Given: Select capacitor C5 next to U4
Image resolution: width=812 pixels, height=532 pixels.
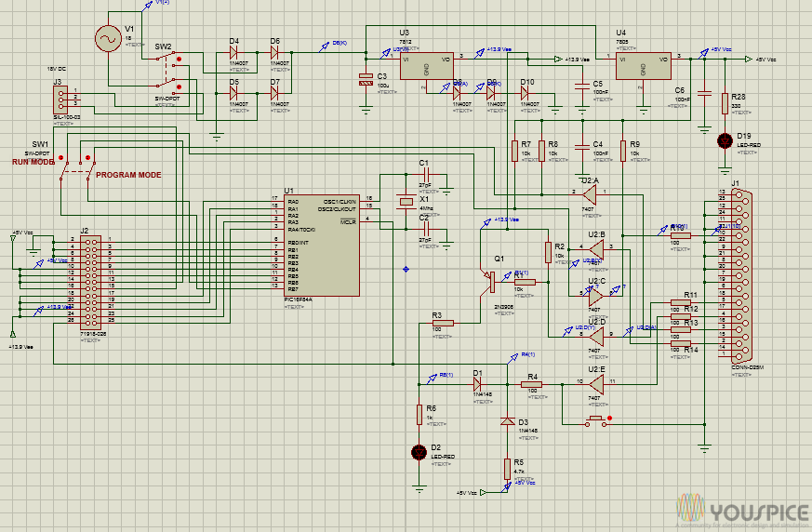Looking at the screenshot, I should coord(582,86).
